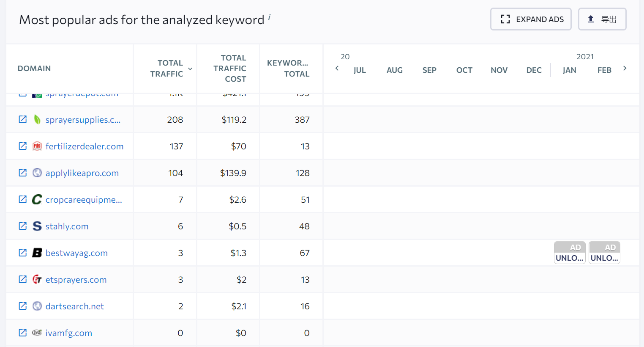Screen dimensions: 644x347
Task: Sort by Total Traffic arrow
Action: 190,69
